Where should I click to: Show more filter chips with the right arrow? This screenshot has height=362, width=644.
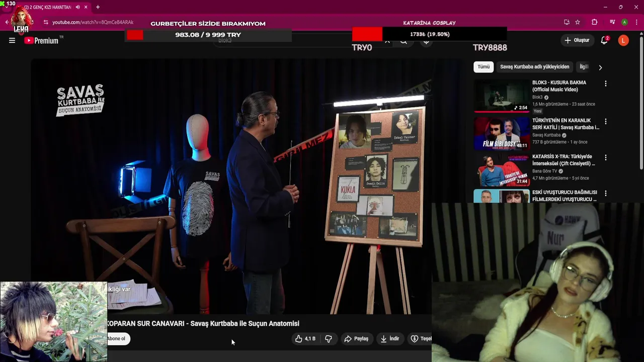(x=600, y=67)
